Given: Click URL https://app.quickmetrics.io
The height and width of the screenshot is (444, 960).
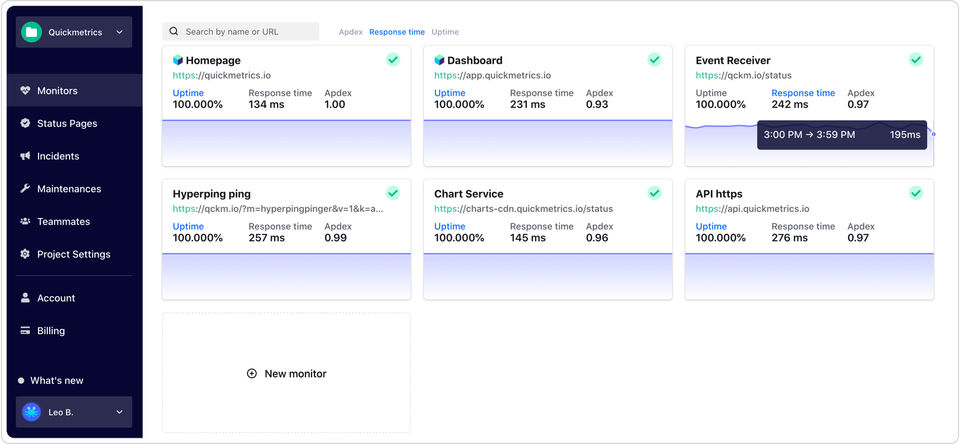Looking at the screenshot, I should [x=492, y=75].
